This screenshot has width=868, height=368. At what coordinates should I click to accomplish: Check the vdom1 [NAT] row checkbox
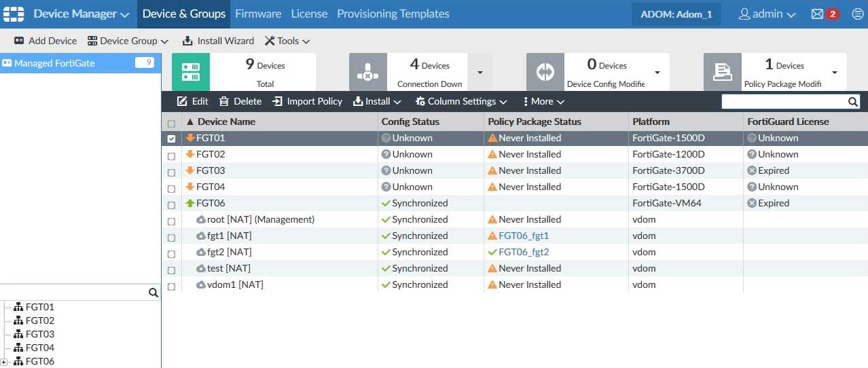(x=171, y=287)
